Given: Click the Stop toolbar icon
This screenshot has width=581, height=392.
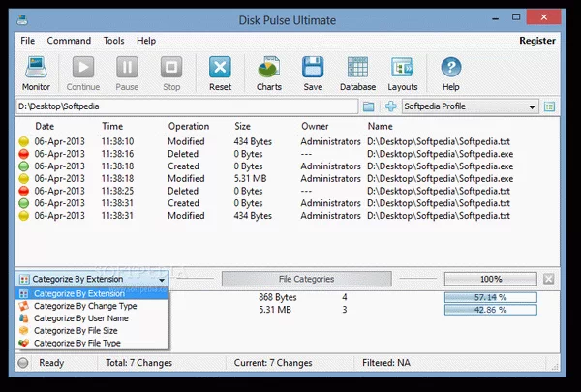Looking at the screenshot, I should pos(171,67).
